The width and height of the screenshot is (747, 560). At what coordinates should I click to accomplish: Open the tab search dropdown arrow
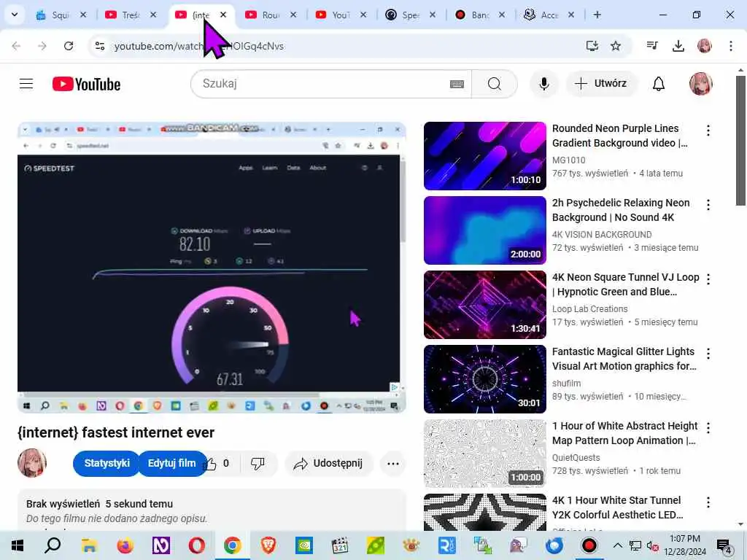[x=15, y=15]
